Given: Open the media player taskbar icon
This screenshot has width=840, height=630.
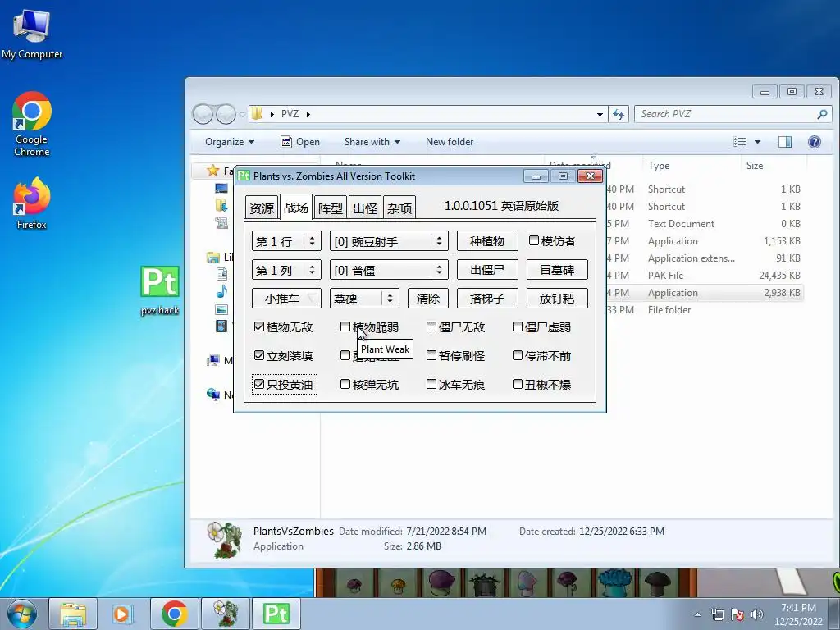Looking at the screenshot, I should (x=123, y=614).
